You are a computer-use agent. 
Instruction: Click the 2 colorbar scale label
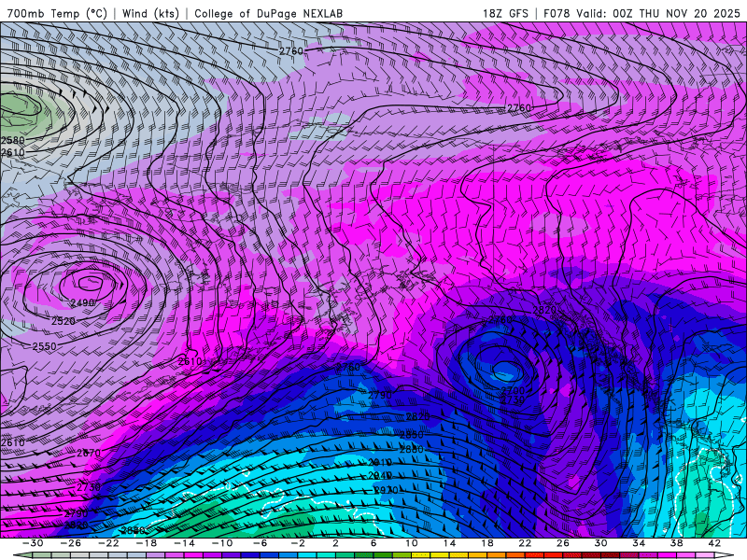(335, 543)
